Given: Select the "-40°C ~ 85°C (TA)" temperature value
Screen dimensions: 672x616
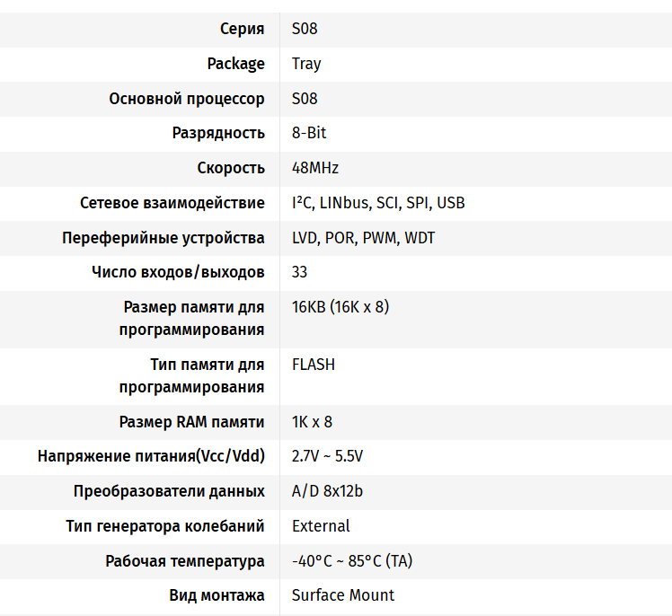Looking at the screenshot, I should 352,561.
